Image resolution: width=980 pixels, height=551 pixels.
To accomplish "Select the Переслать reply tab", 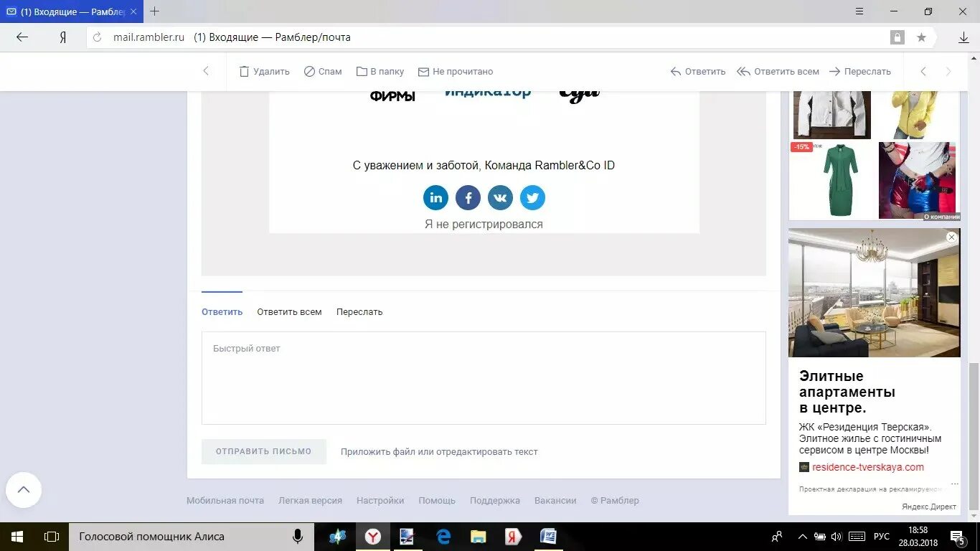I will coord(359,312).
